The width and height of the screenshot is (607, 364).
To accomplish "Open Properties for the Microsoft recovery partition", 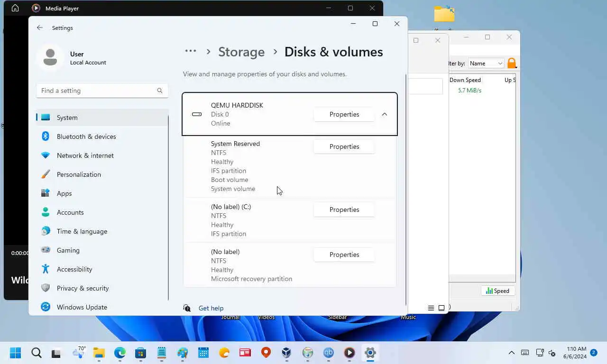I will [x=344, y=255].
